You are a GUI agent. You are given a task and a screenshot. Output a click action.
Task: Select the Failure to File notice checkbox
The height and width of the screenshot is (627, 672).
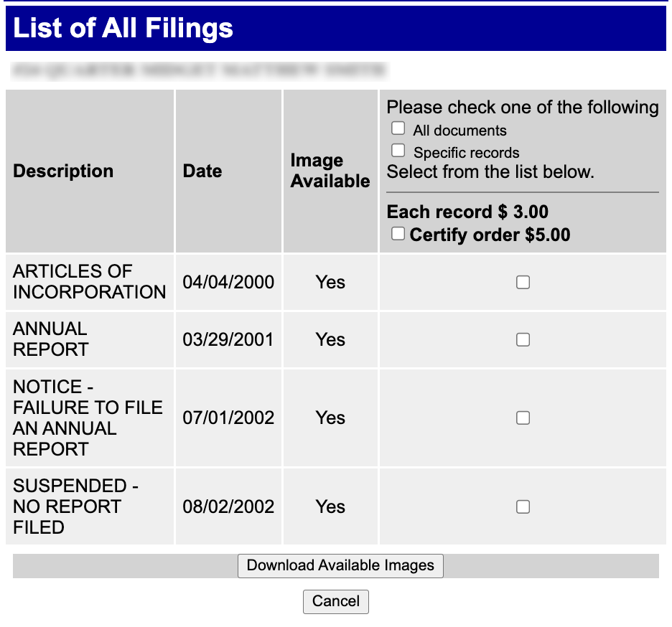[x=523, y=418]
